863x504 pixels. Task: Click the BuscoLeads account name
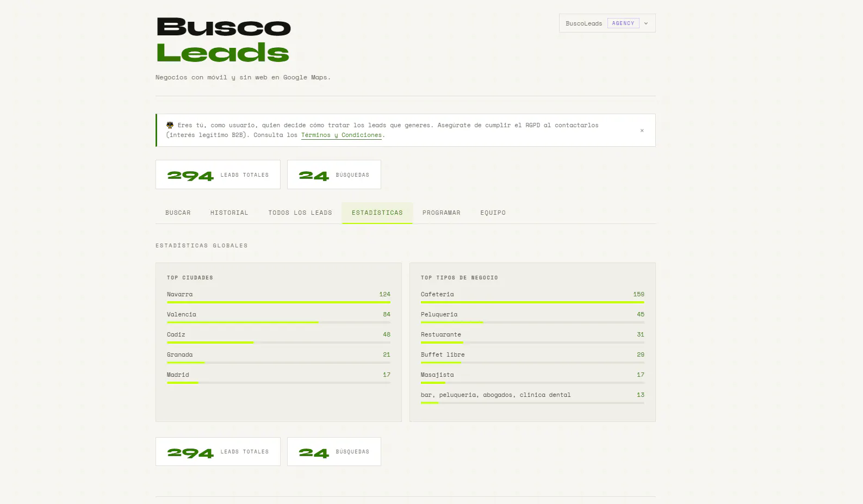pyautogui.click(x=583, y=23)
